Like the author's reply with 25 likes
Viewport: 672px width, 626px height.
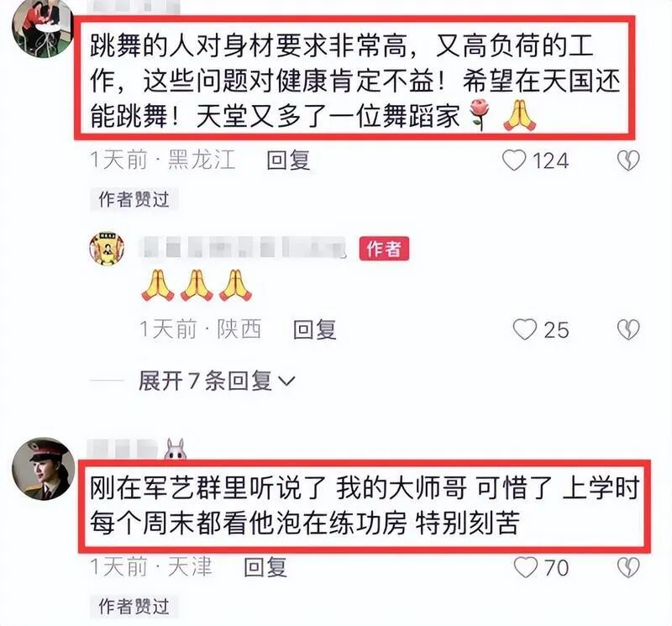click(x=525, y=329)
